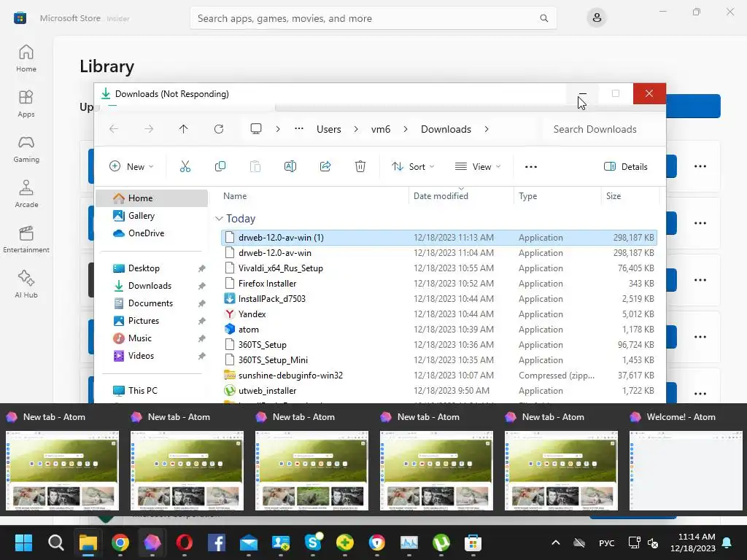Select OneDrive in Explorer navigation pane
Viewport: 747px width, 560px height.
pos(152,233)
